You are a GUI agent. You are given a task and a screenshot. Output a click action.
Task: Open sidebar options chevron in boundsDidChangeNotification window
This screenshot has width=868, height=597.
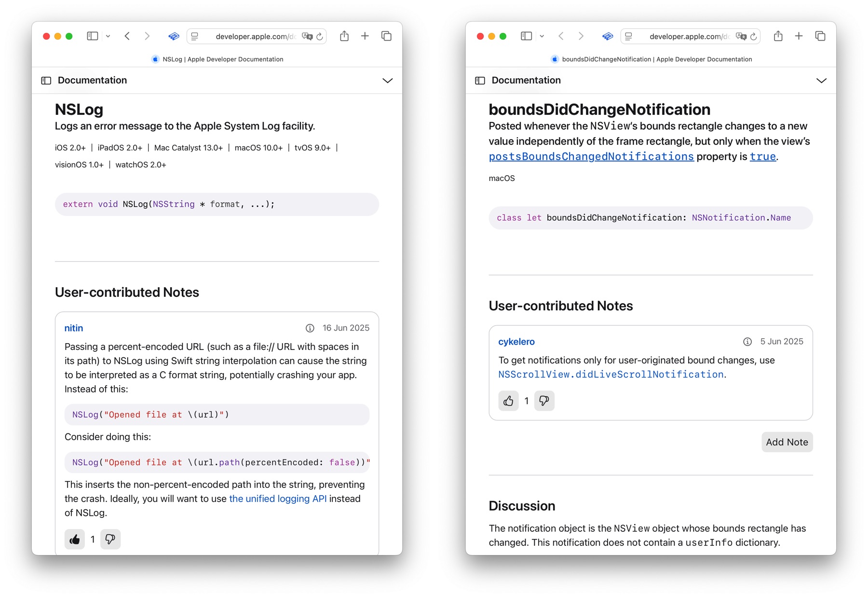[542, 36]
